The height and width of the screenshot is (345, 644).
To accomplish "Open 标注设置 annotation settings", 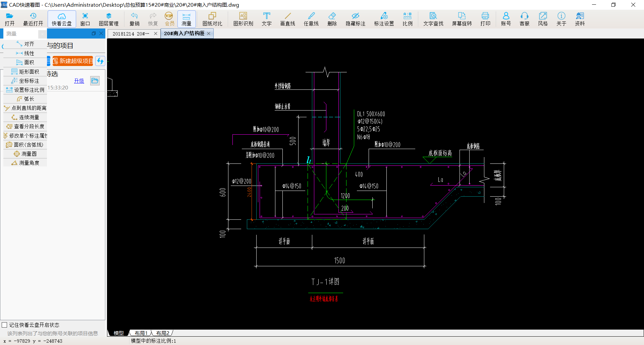I will 384,19.
